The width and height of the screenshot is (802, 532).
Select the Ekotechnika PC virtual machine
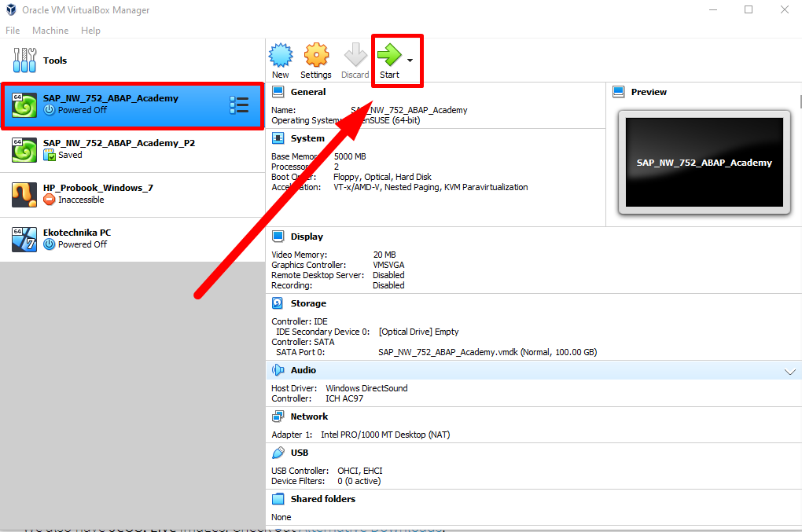tap(132, 239)
